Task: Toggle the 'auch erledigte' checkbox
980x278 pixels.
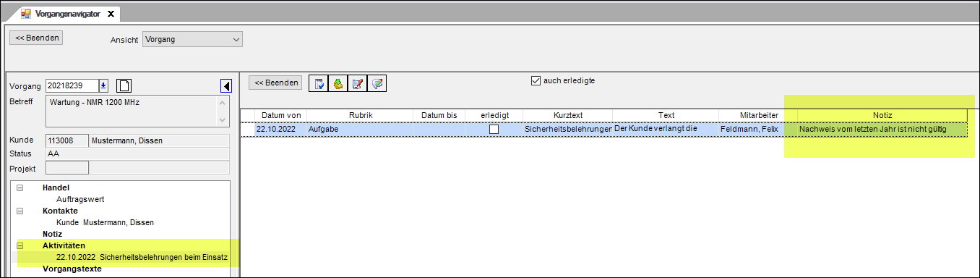Action: 536,80
